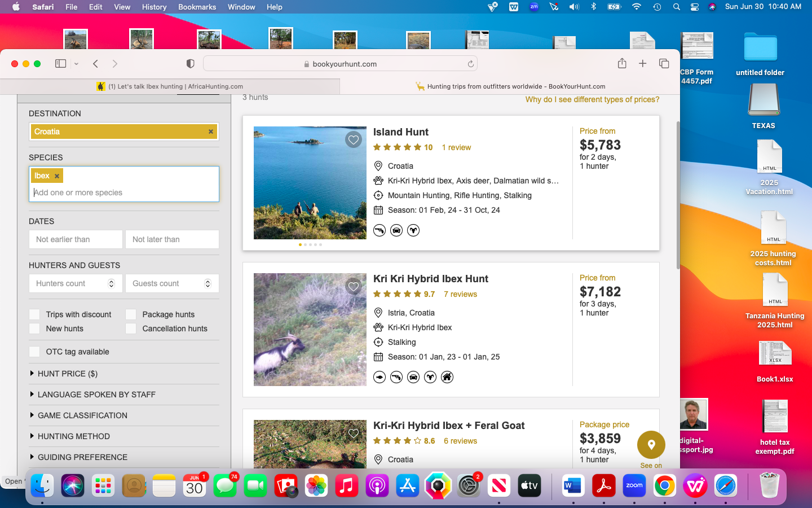Check the Package hunts option
Screen dimensions: 812x508
[x=131, y=314]
